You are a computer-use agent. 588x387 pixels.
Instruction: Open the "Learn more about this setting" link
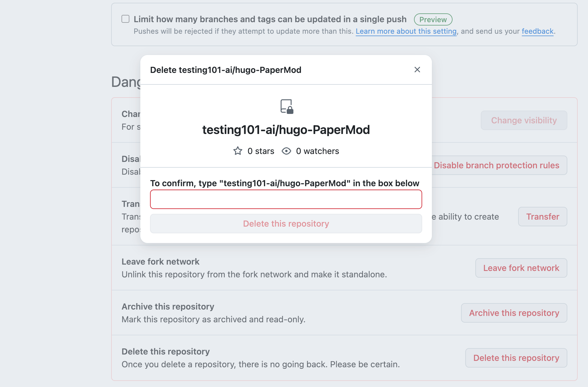click(406, 31)
